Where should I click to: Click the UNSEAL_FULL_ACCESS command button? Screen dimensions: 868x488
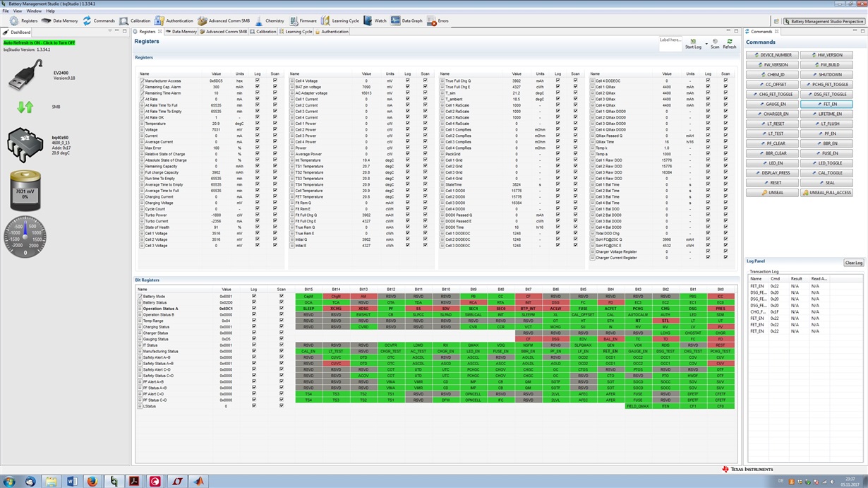[826, 192]
